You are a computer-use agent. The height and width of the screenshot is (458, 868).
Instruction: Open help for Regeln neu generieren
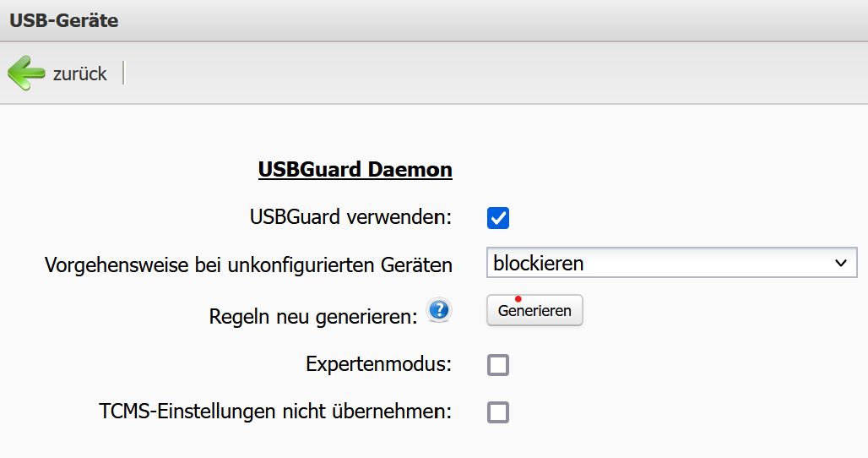[438, 310]
